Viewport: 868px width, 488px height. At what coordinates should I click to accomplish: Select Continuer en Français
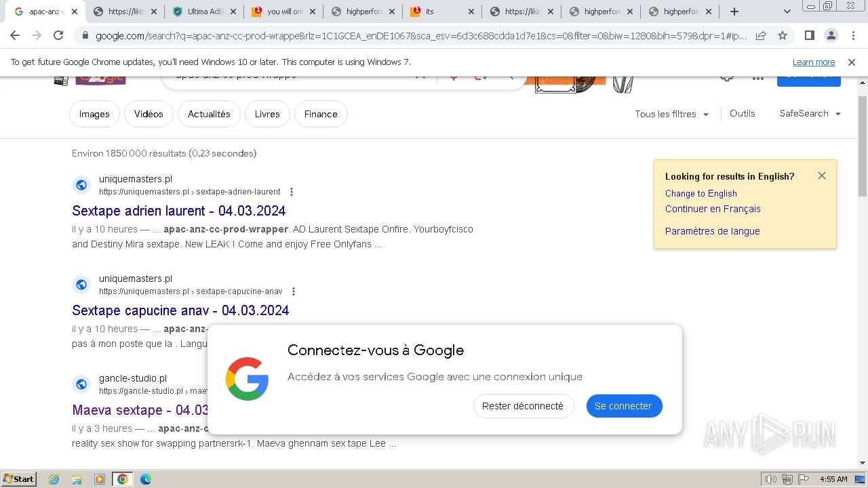click(x=713, y=209)
